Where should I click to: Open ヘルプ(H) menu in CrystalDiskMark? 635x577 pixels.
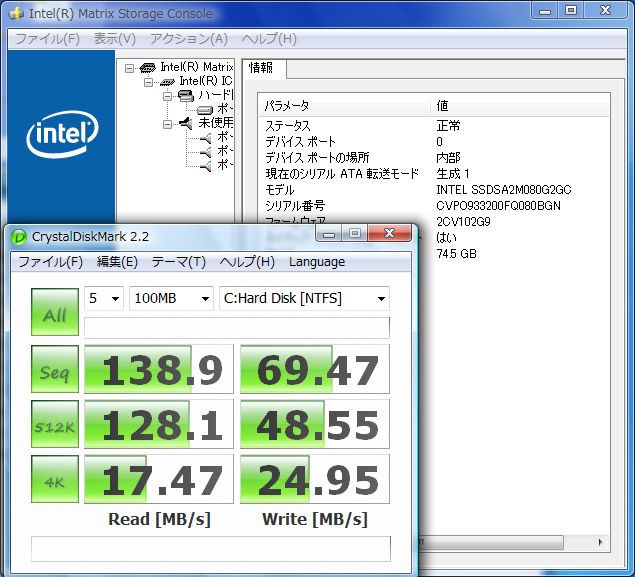[x=247, y=262]
